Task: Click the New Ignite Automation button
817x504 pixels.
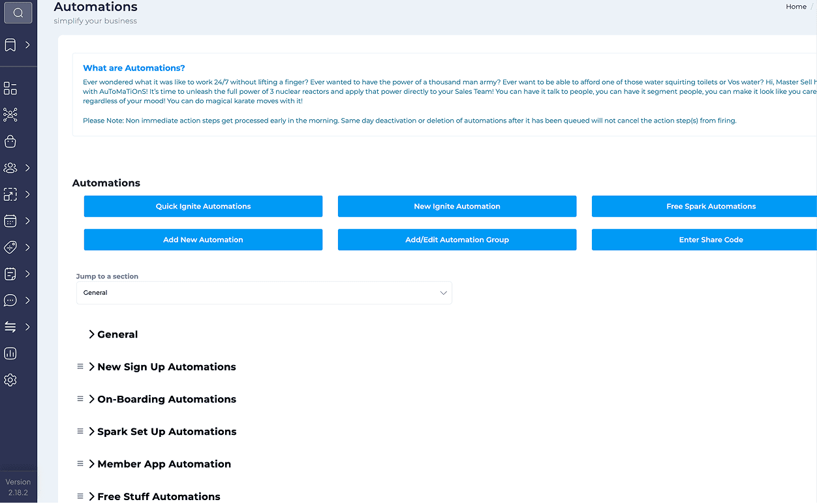Action: click(457, 206)
